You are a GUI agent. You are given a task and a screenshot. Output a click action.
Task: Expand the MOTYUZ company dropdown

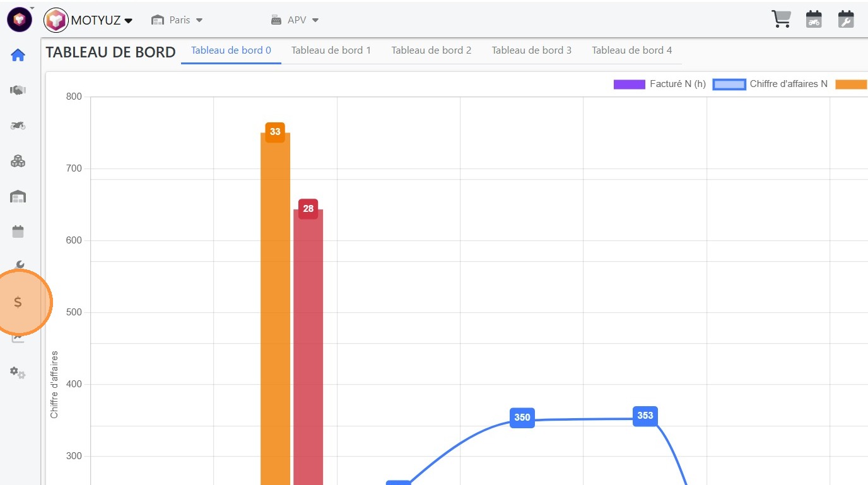click(x=102, y=20)
